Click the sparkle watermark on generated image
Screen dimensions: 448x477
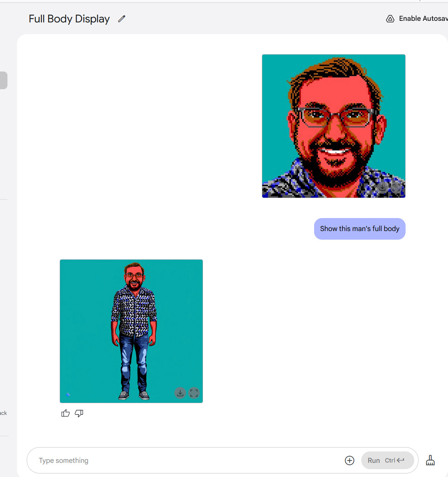tap(68, 394)
